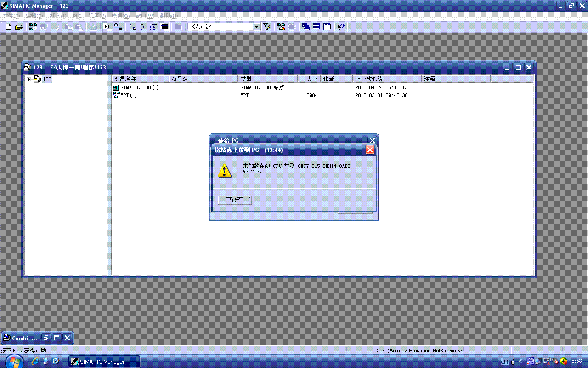The height and width of the screenshot is (368, 588).
Task: Cascade windows using the toolbar icon
Action: (306, 27)
